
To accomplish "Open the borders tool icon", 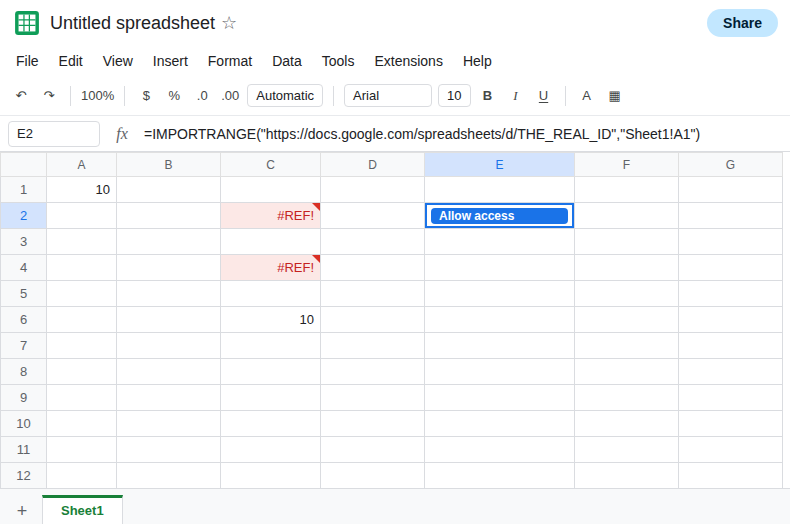I will [x=615, y=96].
